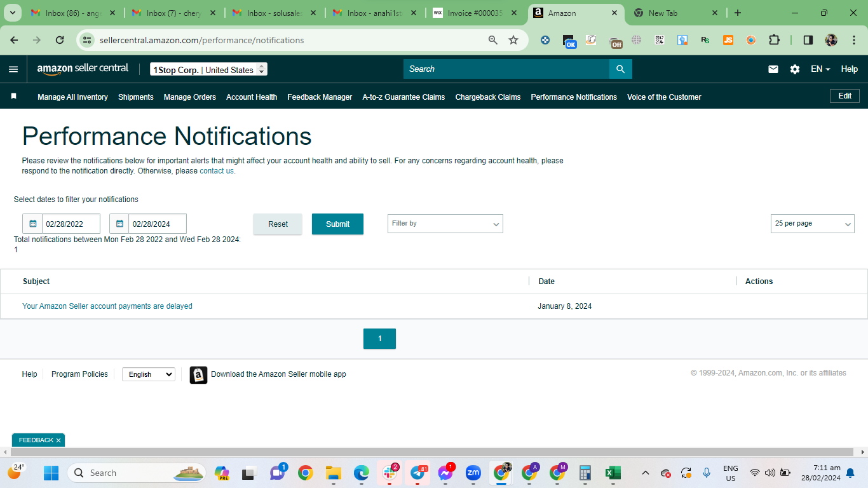This screenshot has width=868, height=488.
Task: Open Manage Orders
Action: tap(190, 97)
